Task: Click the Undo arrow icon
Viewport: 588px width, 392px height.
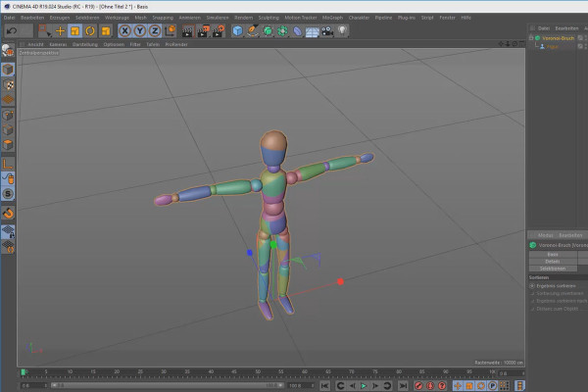Action: 12,30
